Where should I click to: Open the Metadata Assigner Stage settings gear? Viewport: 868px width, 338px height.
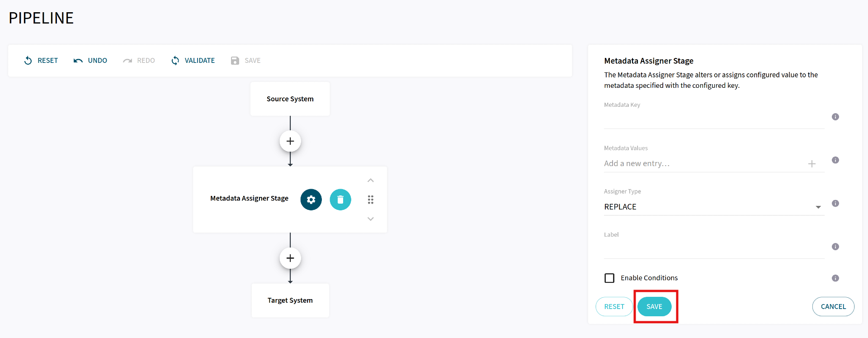coord(311,200)
